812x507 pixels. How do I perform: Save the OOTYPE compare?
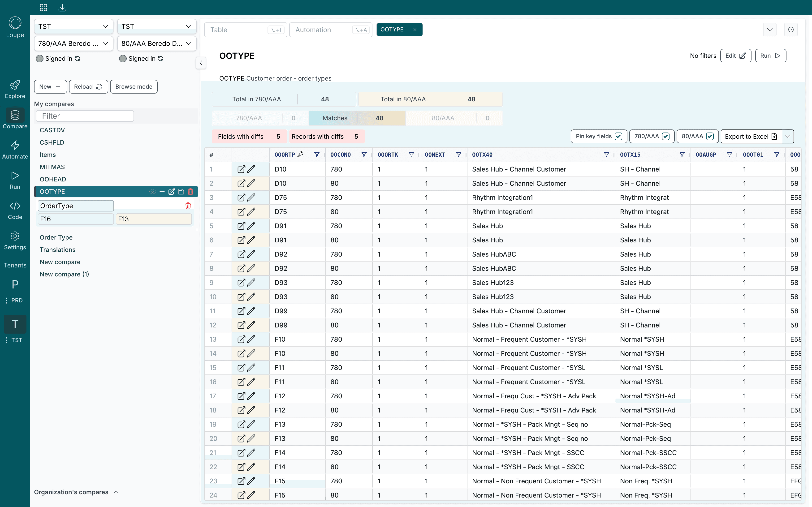181,191
